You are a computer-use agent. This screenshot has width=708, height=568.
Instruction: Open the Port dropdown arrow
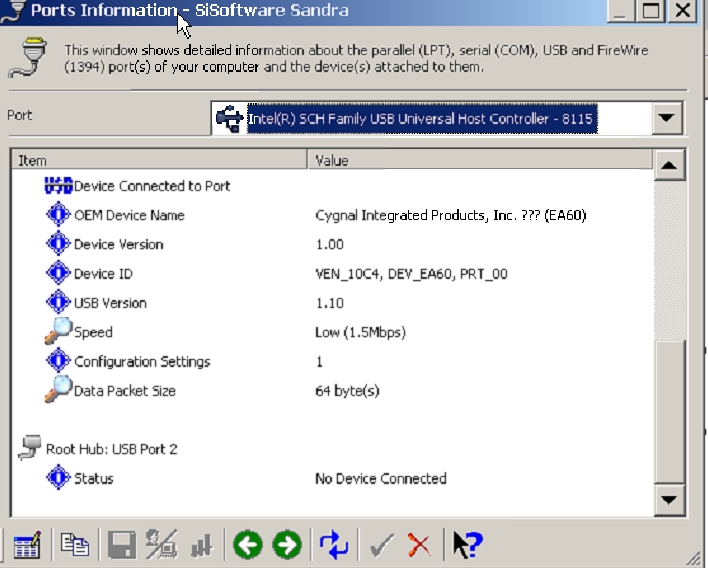(x=666, y=118)
